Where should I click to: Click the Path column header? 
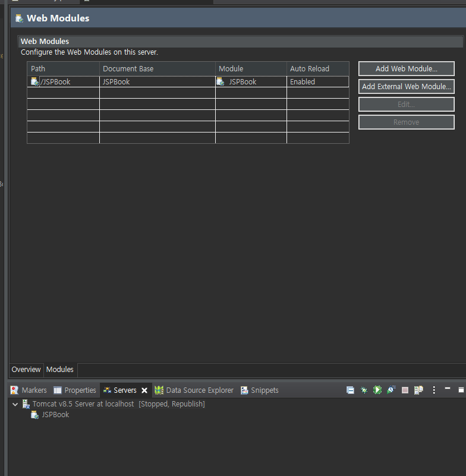(64, 69)
